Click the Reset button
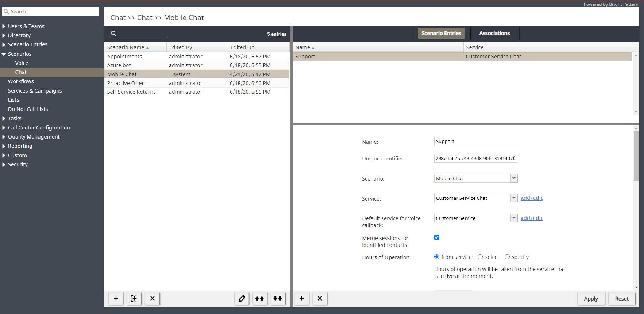The image size is (644, 314). click(622, 299)
